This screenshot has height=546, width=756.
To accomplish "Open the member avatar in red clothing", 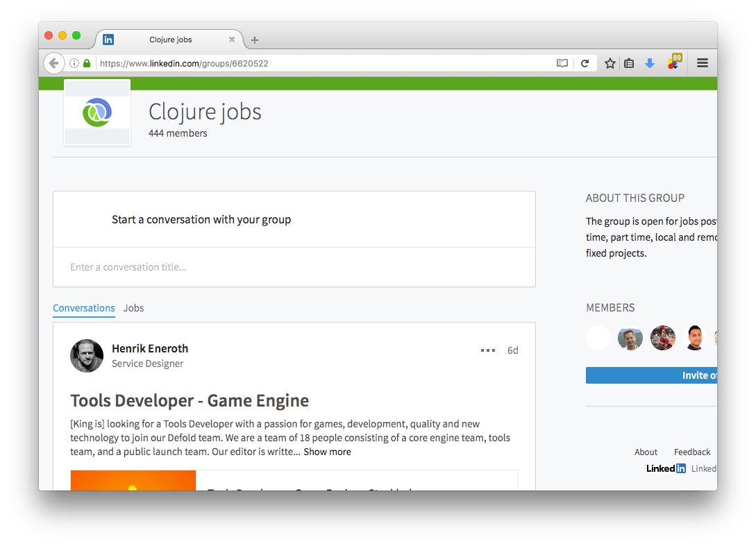I will pyautogui.click(x=662, y=338).
